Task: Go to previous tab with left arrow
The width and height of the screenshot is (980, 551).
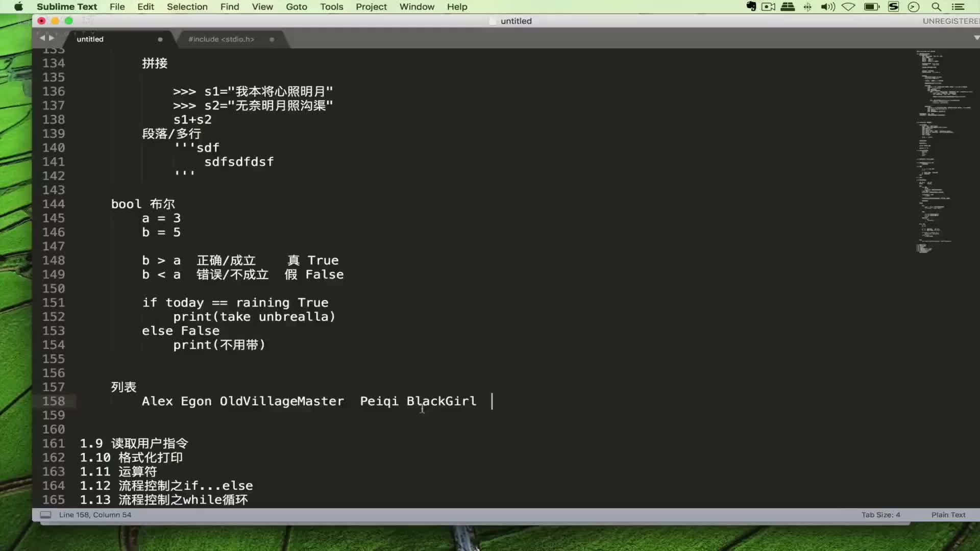Action: 42,38
